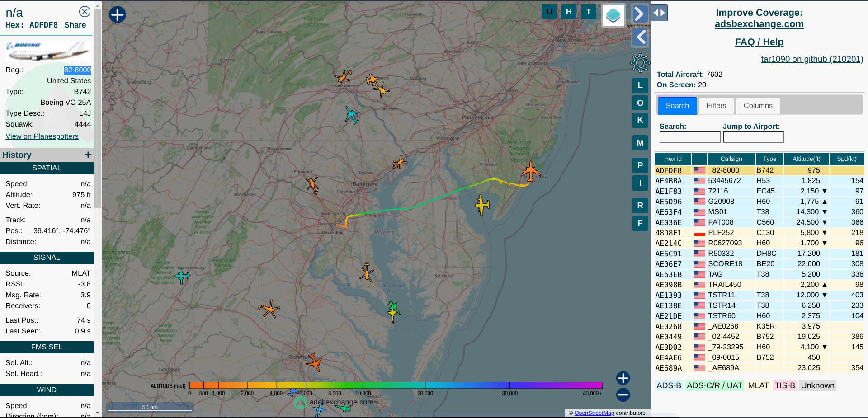The height and width of the screenshot is (418, 868).
Task: Select the yellow aircraft over Delaware Bay
Action: (x=482, y=205)
